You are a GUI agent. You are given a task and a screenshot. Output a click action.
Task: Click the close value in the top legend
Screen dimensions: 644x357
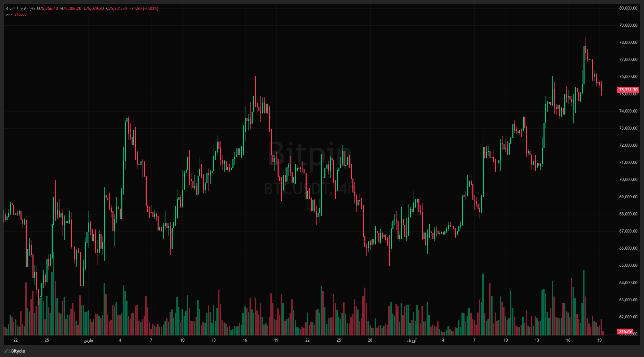pos(116,9)
